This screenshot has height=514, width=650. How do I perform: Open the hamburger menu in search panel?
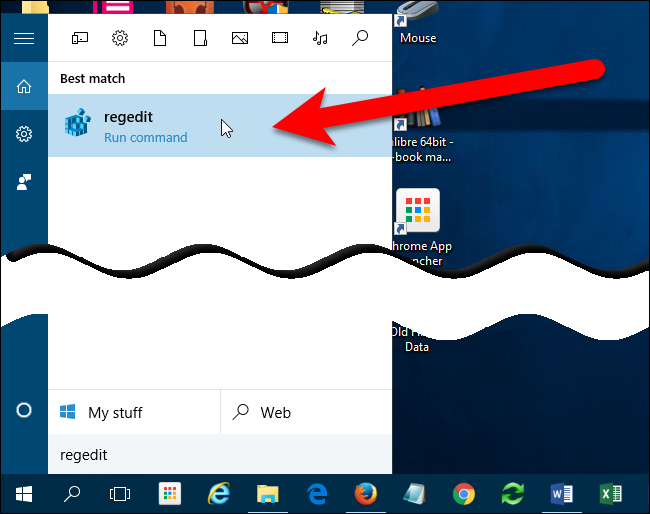click(x=24, y=39)
